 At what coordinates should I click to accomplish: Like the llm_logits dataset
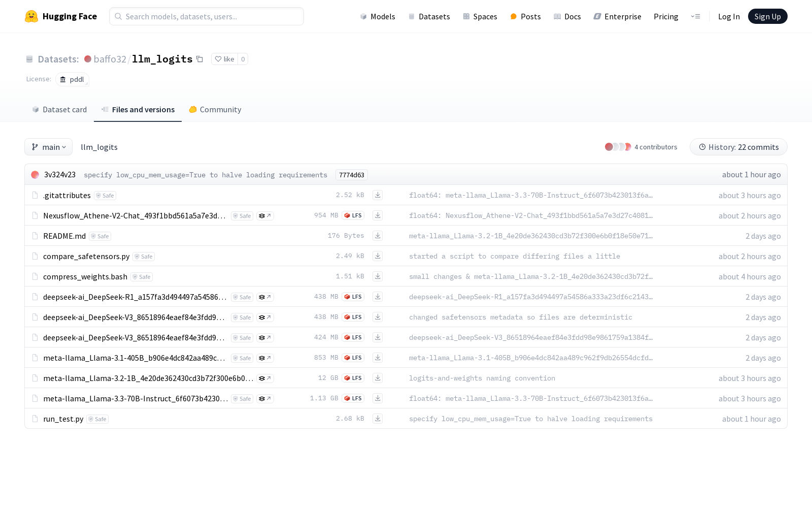(x=224, y=59)
